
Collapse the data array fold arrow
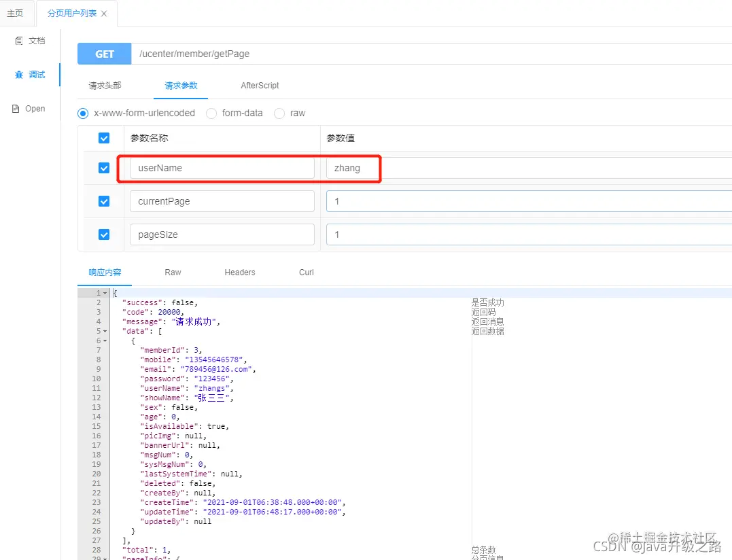pos(105,332)
